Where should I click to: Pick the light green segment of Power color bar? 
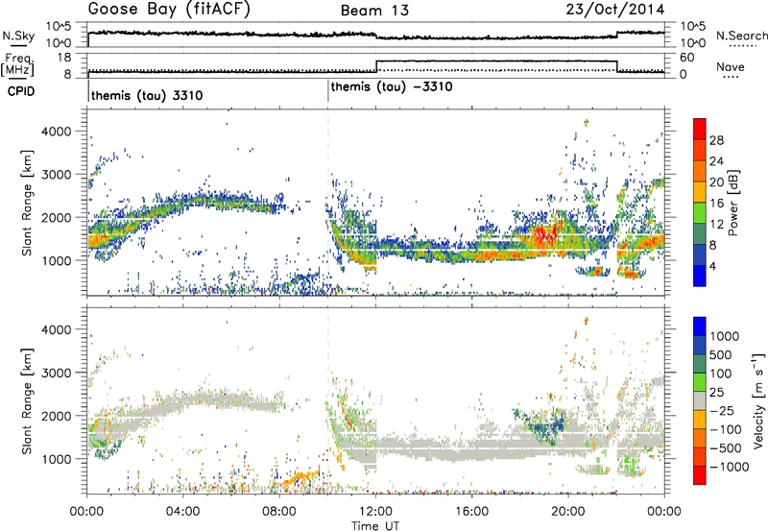[700, 213]
